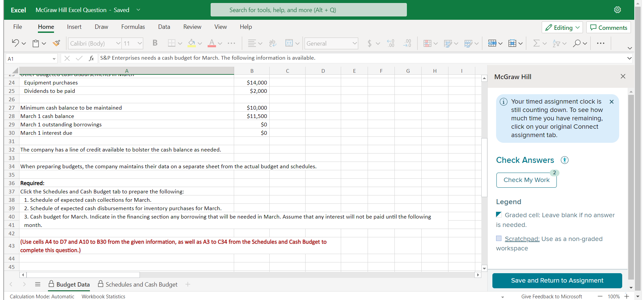The image size is (644, 300).
Task: Switch to Schedules and Cash Budget sheet
Action: [x=141, y=284]
